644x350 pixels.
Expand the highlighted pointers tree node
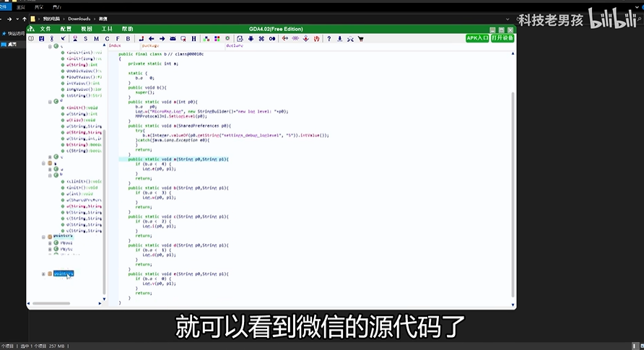(x=44, y=274)
